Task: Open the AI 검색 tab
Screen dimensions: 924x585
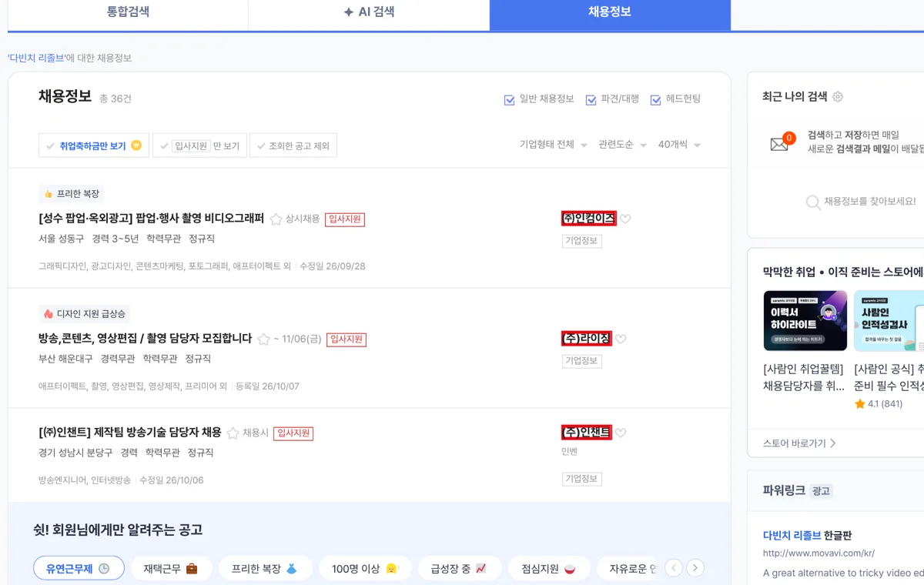Action: tap(369, 12)
